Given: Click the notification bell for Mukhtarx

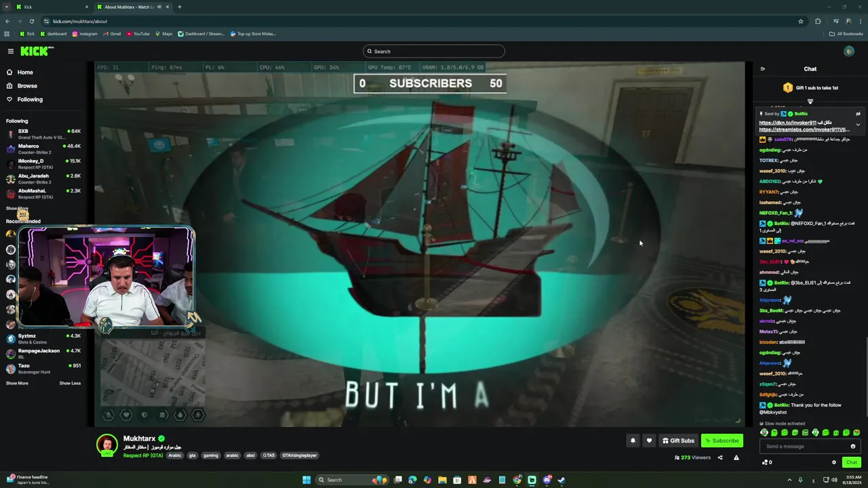Looking at the screenshot, I should click(633, 441).
